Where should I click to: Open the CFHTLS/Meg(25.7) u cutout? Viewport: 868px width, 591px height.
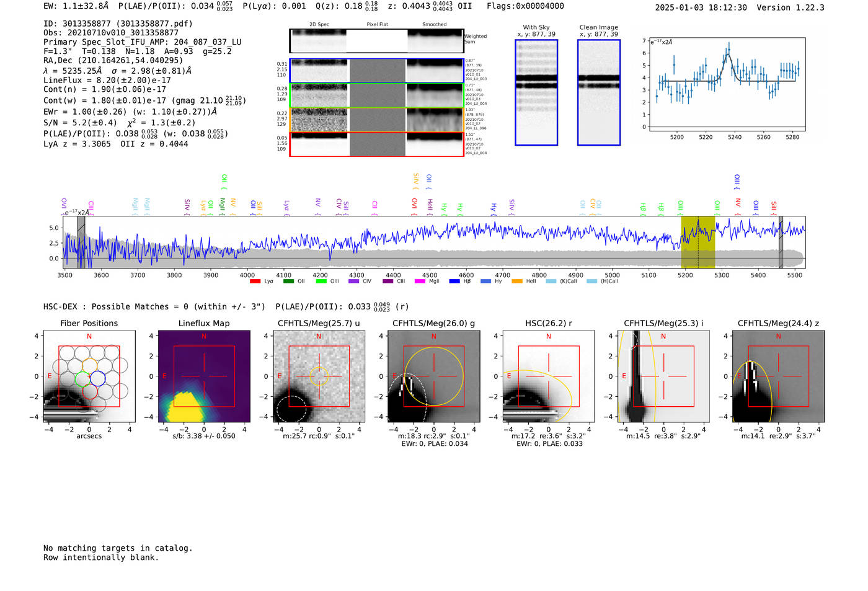[319, 376]
